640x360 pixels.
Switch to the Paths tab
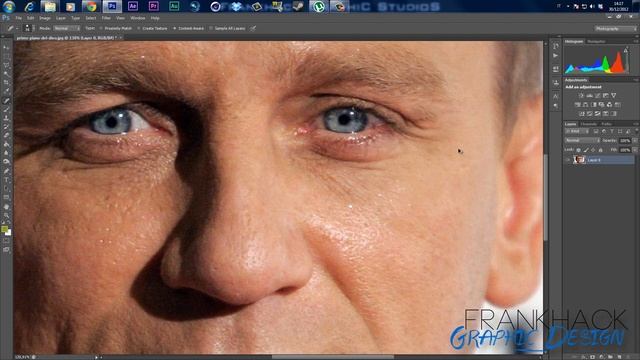[607, 124]
